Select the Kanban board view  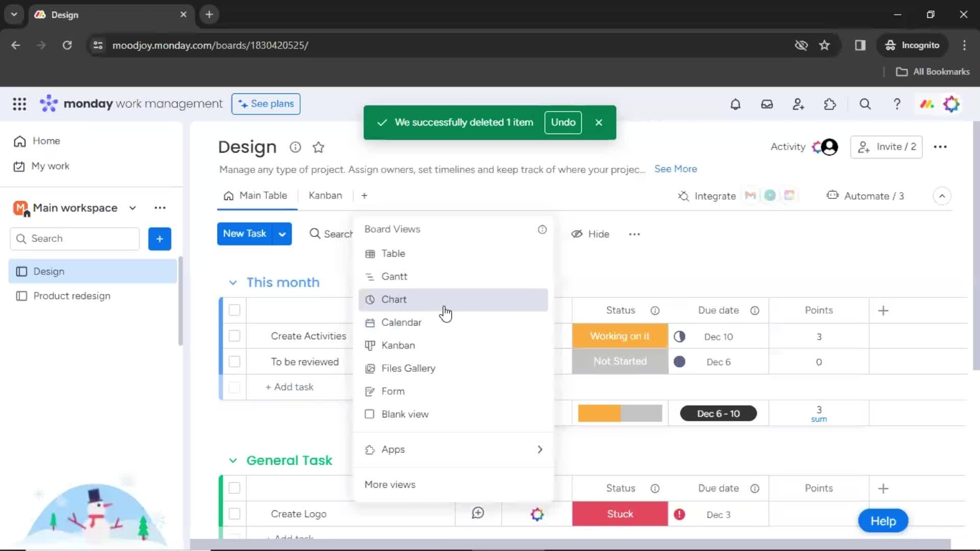coord(398,344)
